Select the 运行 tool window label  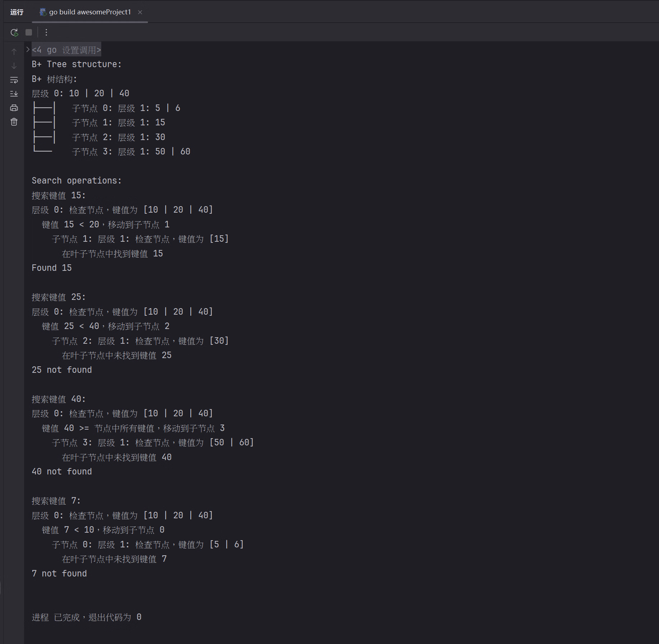pos(17,12)
